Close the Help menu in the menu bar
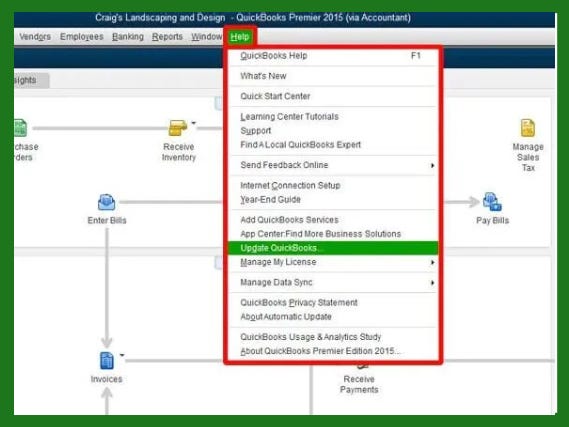Screen dimensions: 569x427 click(240, 37)
